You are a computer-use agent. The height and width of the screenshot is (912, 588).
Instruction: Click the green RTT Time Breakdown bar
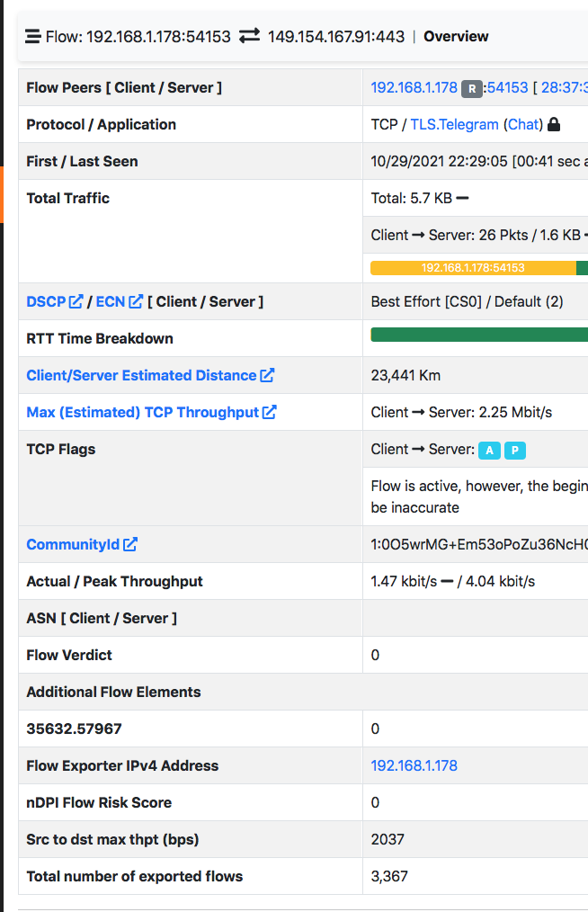[479, 335]
